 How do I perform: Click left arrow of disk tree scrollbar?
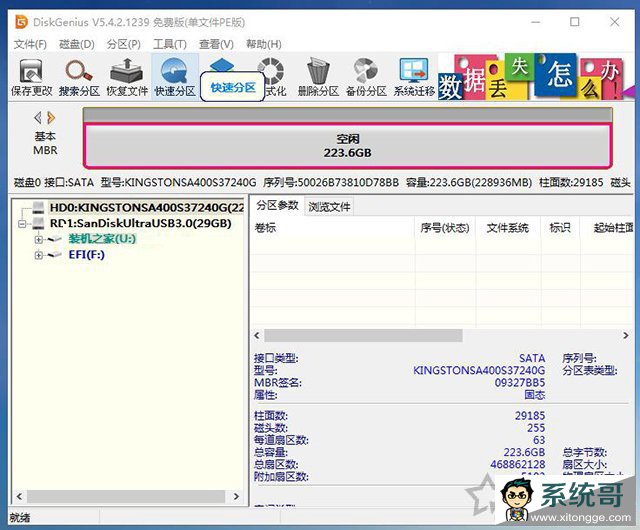coord(19,497)
